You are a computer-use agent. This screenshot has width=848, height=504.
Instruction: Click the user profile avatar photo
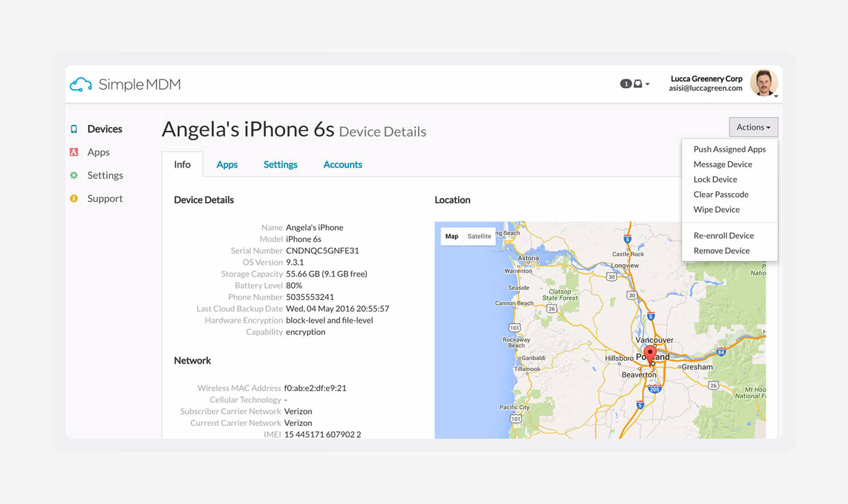tap(764, 82)
